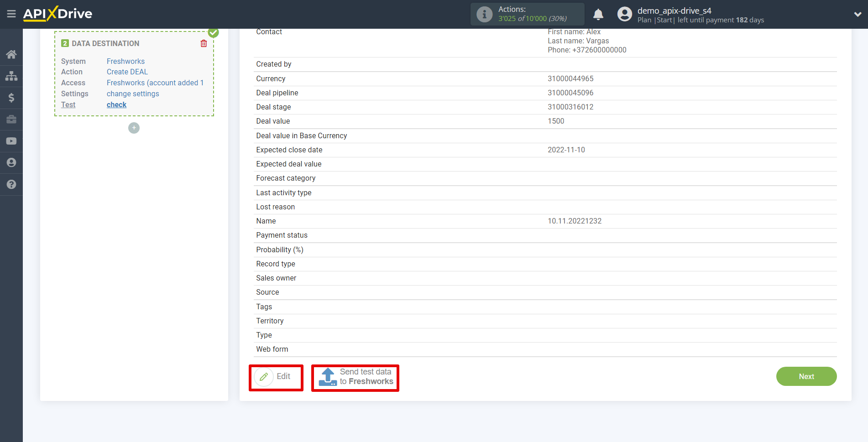Viewport: 868px width, 442px height.
Task: Click the Lost reason row label
Action: coord(275,207)
